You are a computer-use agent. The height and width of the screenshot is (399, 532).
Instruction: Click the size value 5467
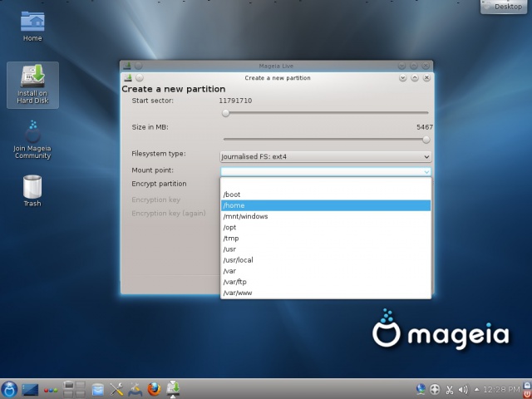coord(425,127)
